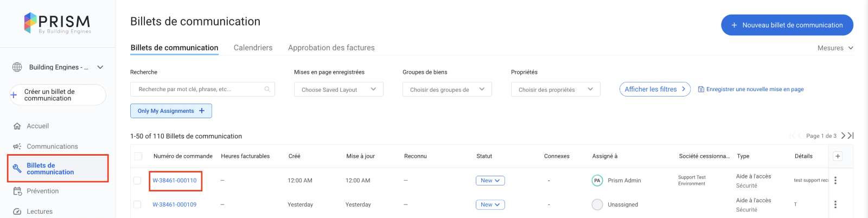
Task: Go to the last page of results
Action: coord(851,136)
